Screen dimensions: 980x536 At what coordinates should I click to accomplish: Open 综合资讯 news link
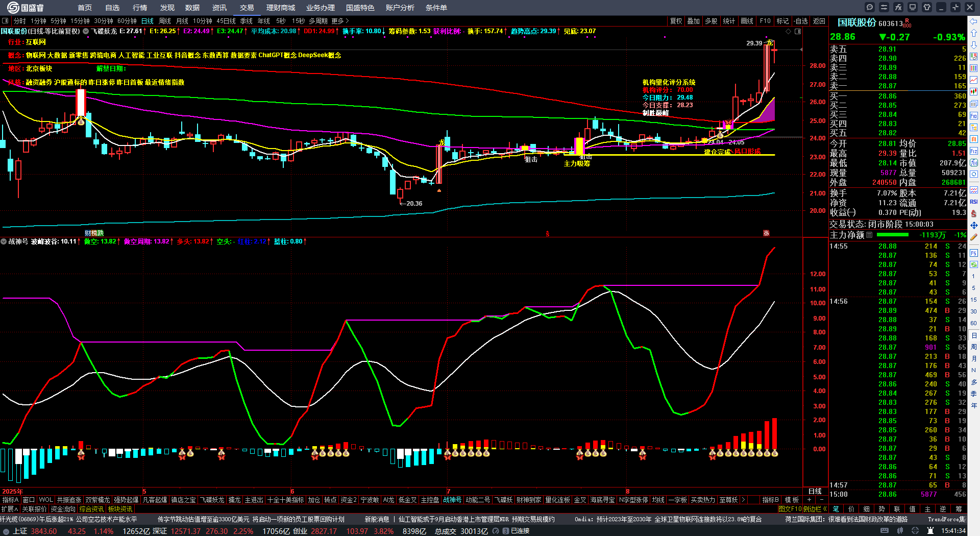click(91, 509)
